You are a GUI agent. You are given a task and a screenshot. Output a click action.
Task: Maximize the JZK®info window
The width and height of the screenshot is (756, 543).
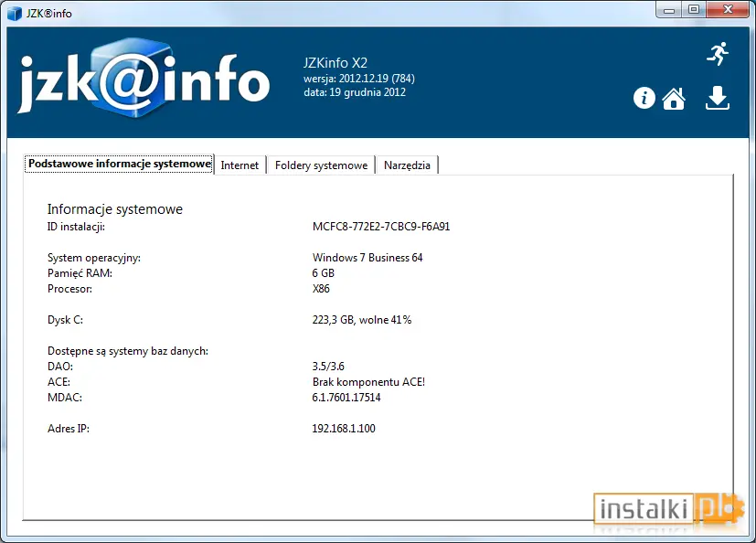tap(693, 10)
